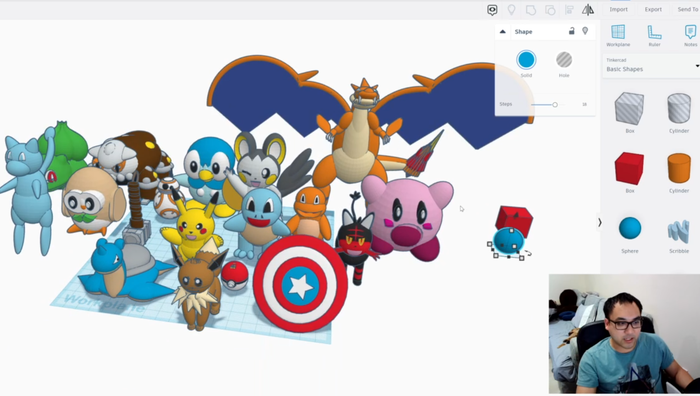700x396 pixels.
Task: Click the rotation handle beside the selected sphere
Action: (529, 253)
